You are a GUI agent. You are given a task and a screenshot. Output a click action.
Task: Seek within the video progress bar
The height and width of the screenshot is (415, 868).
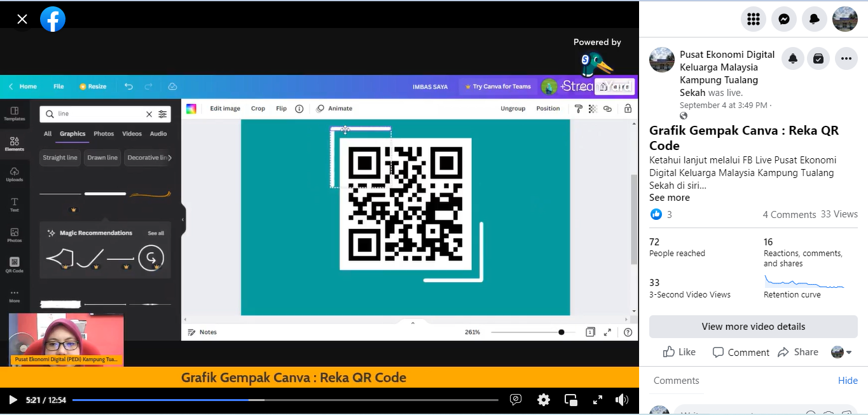pyautogui.click(x=285, y=400)
